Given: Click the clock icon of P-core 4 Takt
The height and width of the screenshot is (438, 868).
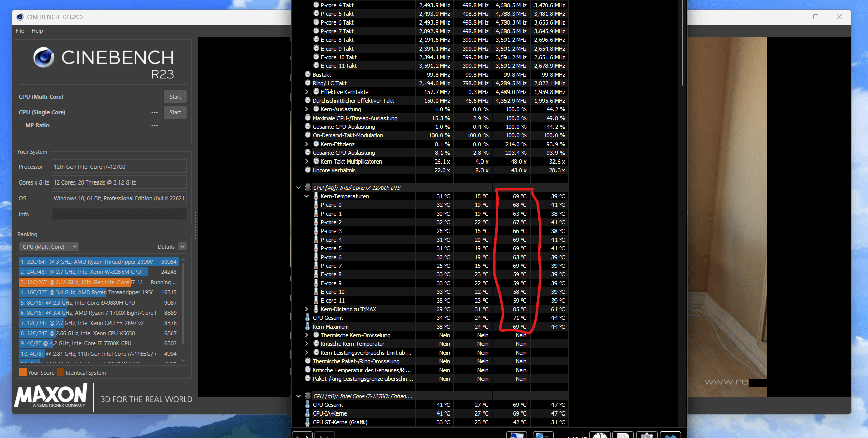Looking at the screenshot, I should (316, 5).
